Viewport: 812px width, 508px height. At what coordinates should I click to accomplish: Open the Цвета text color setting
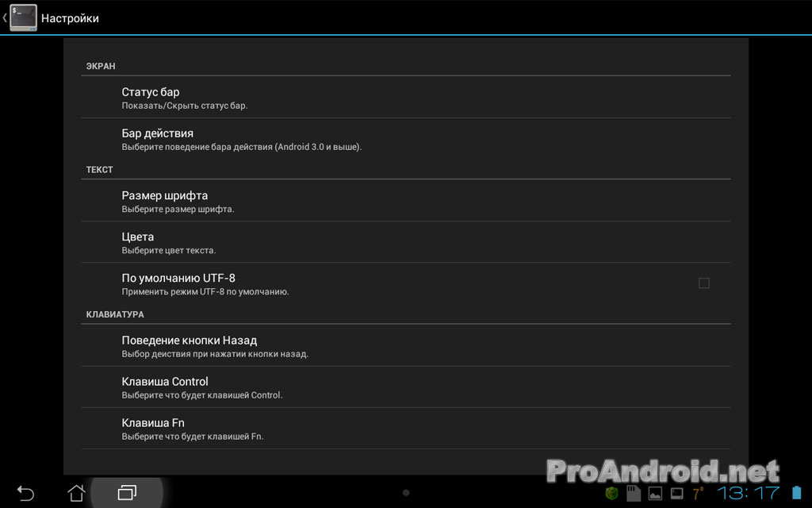pos(405,242)
